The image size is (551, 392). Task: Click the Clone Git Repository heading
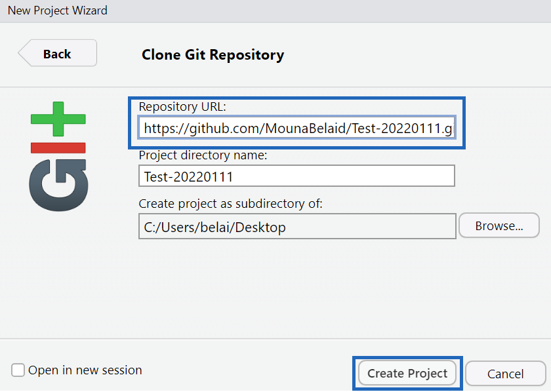click(213, 55)
